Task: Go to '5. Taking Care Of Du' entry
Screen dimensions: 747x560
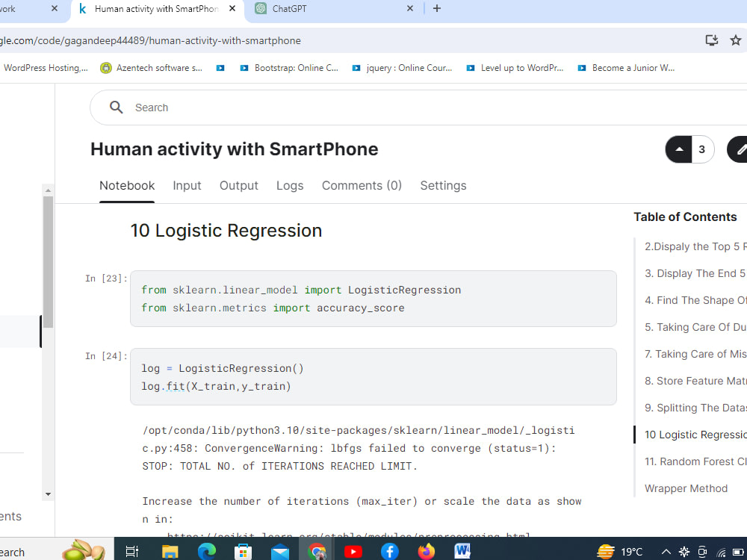Action: coord(695,327)
